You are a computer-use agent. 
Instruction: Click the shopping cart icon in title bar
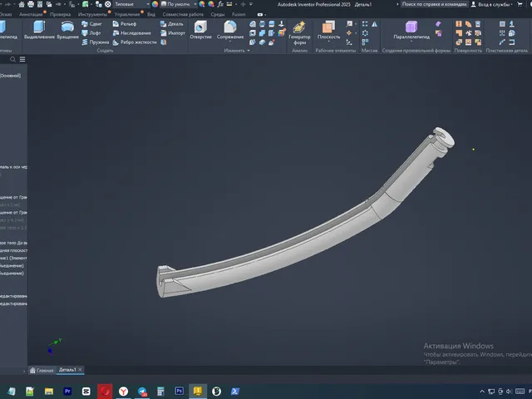click(x=520, y=4)
